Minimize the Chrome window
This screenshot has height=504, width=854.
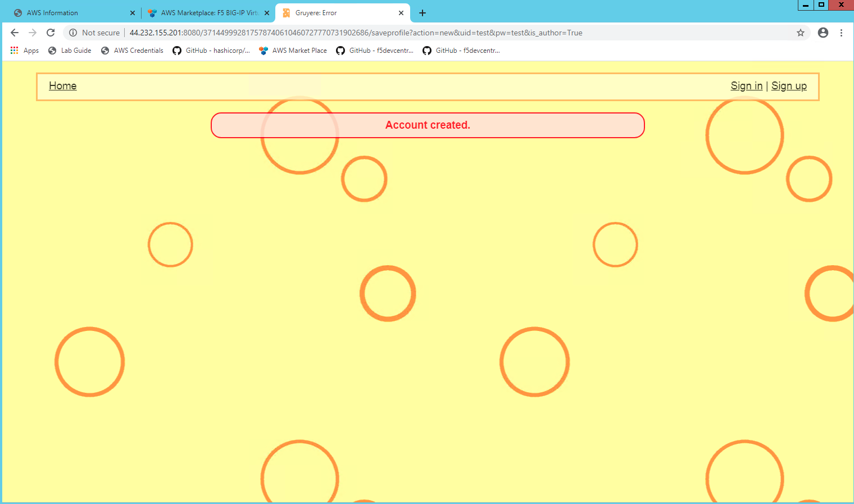coord(806,5)
